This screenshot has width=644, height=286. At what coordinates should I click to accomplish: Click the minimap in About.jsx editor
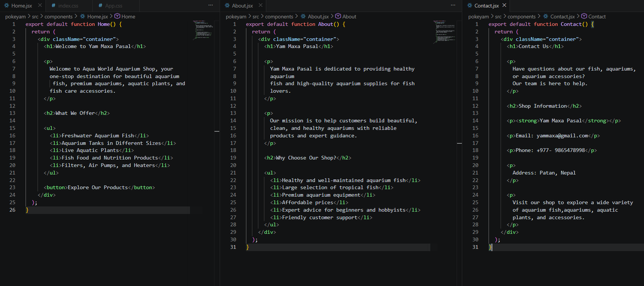tap(444, 32)
